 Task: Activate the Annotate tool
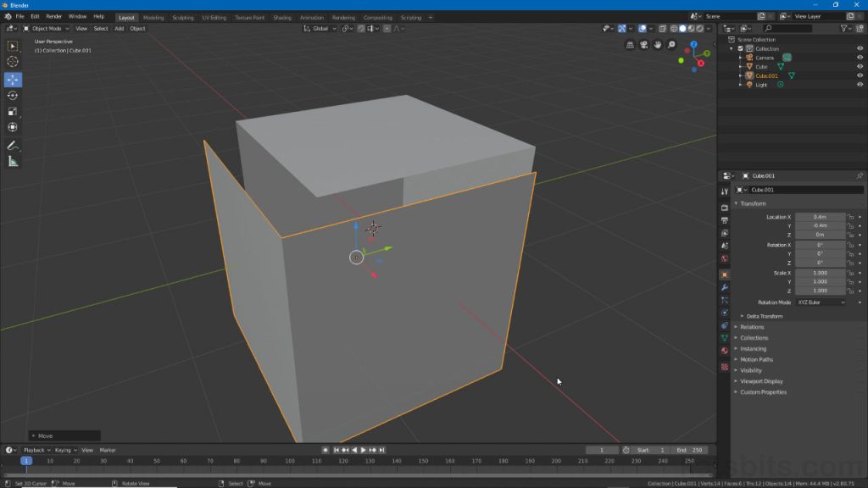click(x=13, y=143)
